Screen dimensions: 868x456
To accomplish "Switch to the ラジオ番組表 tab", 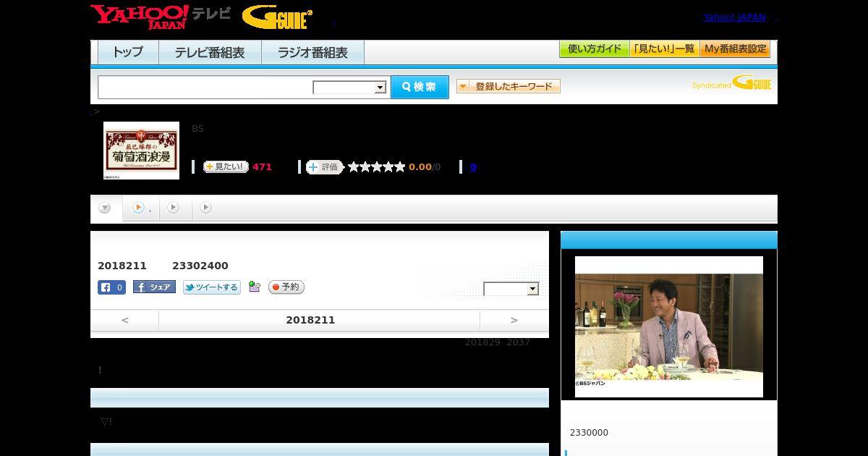I will (312, 52).
